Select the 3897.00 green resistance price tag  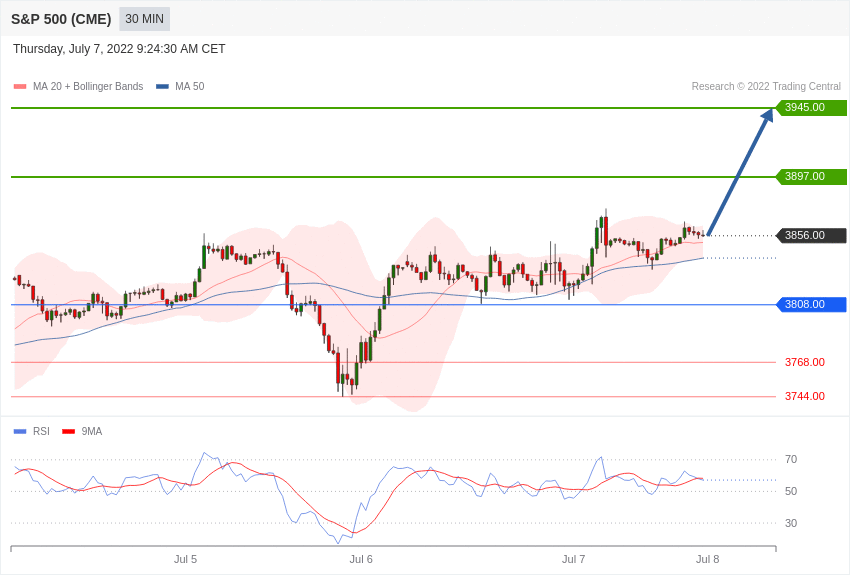(x=811, y=177)
